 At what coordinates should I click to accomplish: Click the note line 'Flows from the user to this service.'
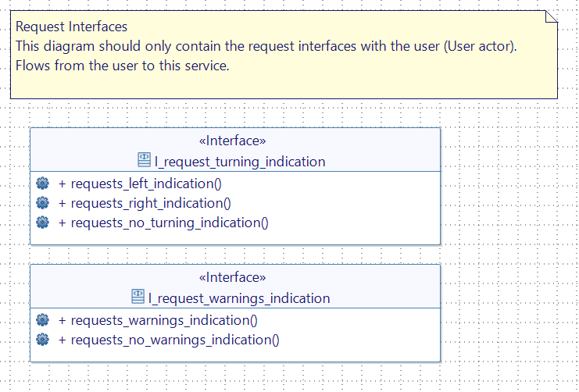click(122, 66)
